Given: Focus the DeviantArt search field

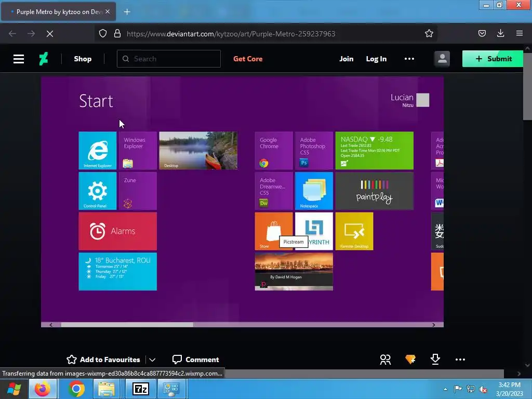Looking at the screenshot, I should click(x=169, y=59).
